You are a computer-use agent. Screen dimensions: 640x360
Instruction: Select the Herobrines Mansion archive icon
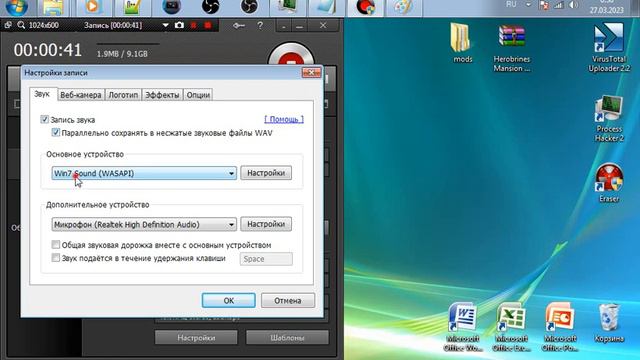point(511,48)
